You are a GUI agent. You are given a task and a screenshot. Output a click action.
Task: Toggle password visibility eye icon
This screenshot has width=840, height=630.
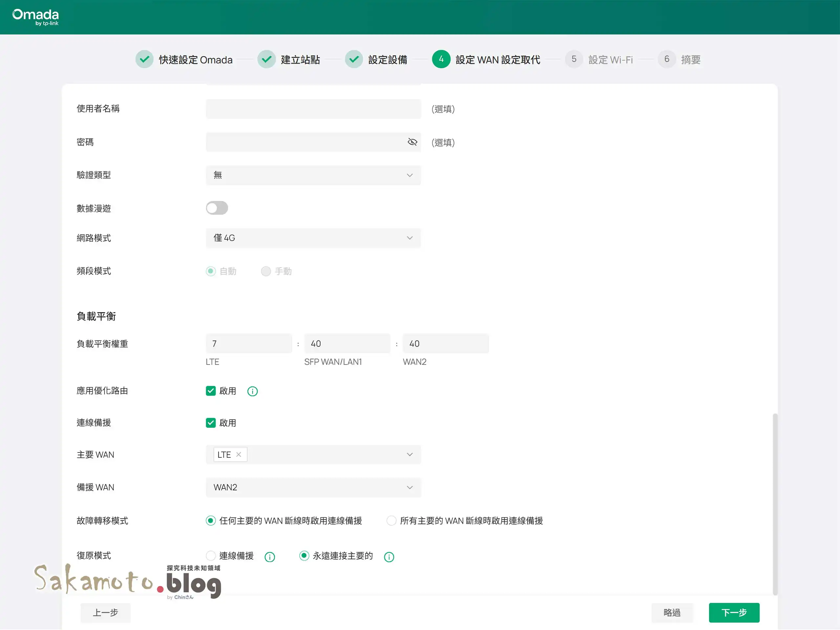pos(412,142)
